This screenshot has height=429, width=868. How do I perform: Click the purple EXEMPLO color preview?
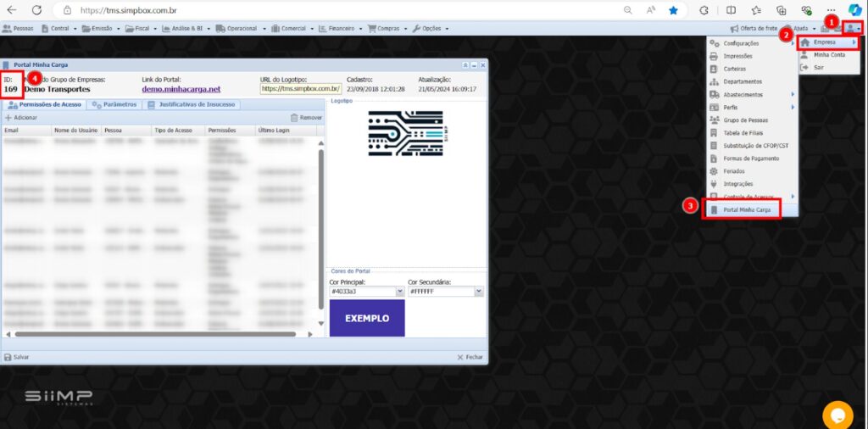click(367, 318)
